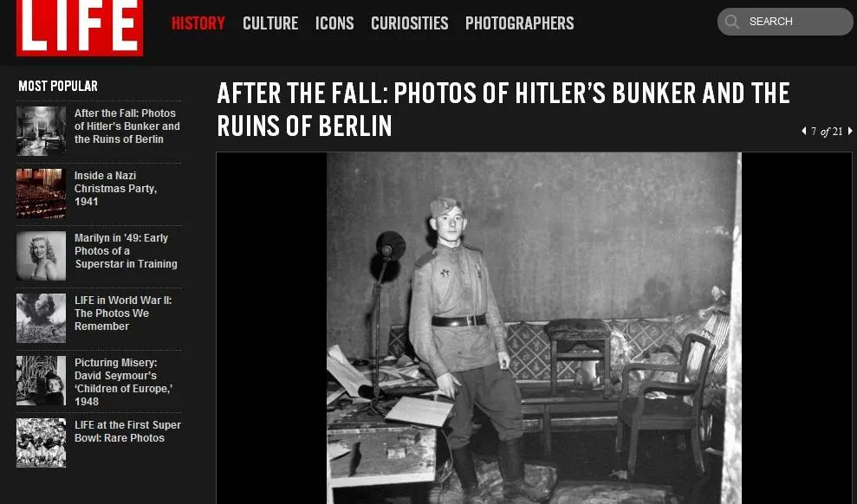857x504 pixels.
Task: Open Nazi Christmas Party thumbnail
Action: click(x=41, y=193)
